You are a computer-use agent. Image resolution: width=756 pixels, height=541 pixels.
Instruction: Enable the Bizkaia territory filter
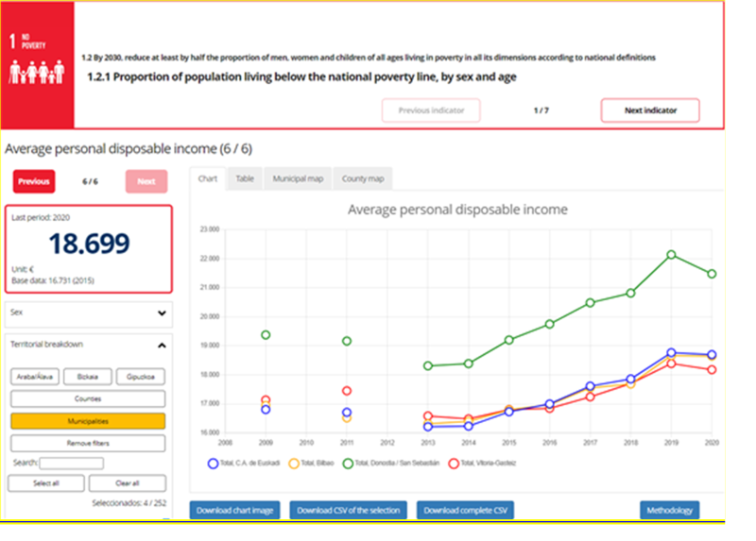click(88, 377)
